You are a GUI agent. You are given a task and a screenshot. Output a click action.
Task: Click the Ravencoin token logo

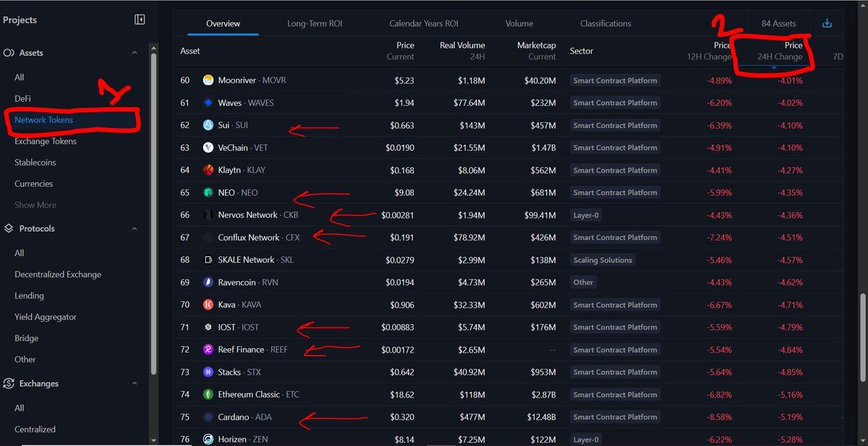pyautogui.click(x=208, y=282)
